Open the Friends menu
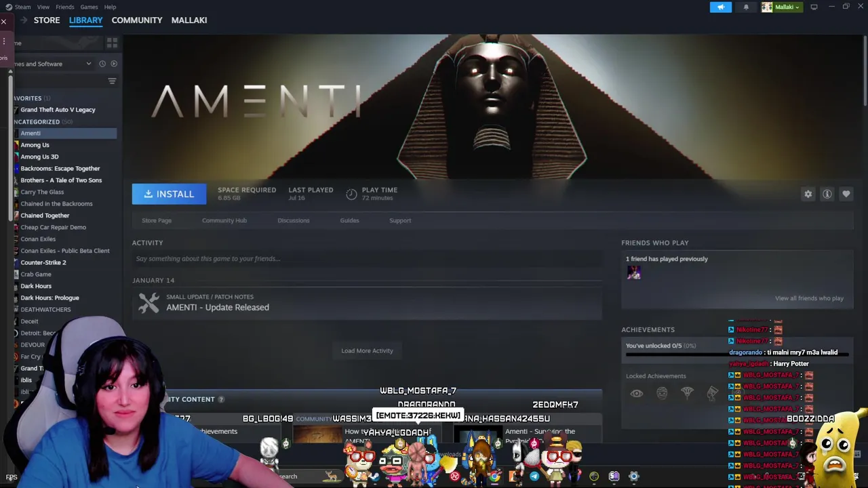Image resolution: width=868 pixels, height=488 pixels. 65,7
